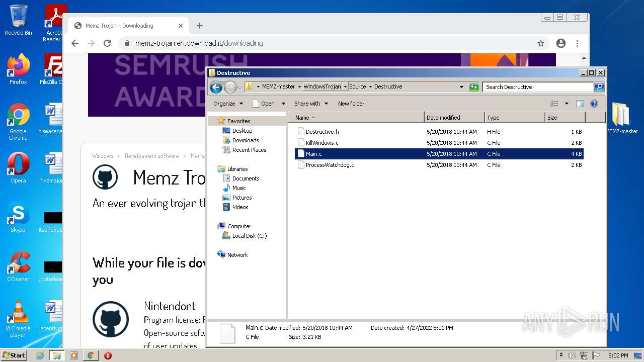Open the Start menu
Viewport: 644px width, 362px height.
[x=14, y=355]
